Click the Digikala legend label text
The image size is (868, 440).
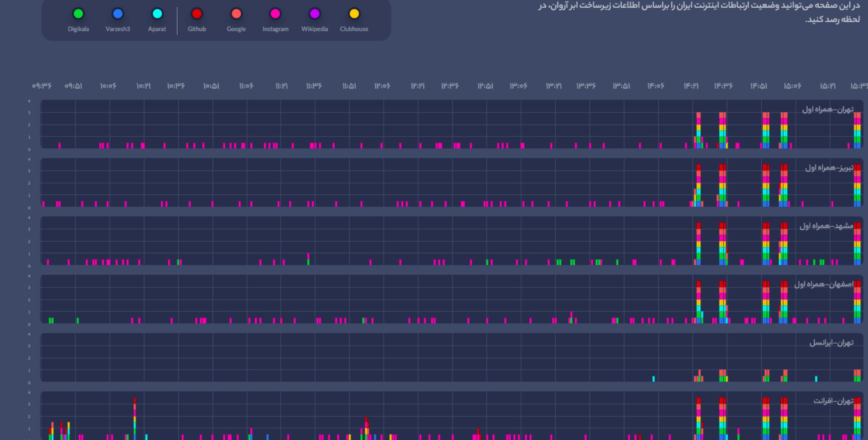(x=78, y=29)
